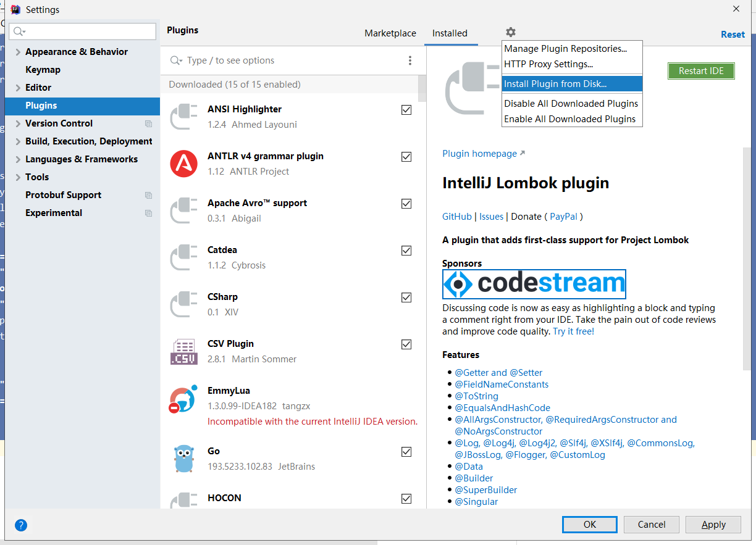The height and width of the screenshot is (545, 756).
Task: Toggle the CSharp plugin checkbox
Action: 406,297
